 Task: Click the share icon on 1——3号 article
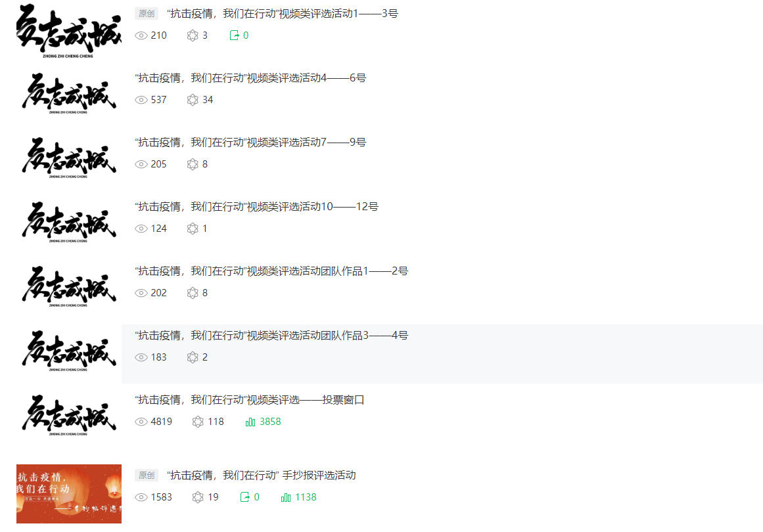click(x=234, y=35)
